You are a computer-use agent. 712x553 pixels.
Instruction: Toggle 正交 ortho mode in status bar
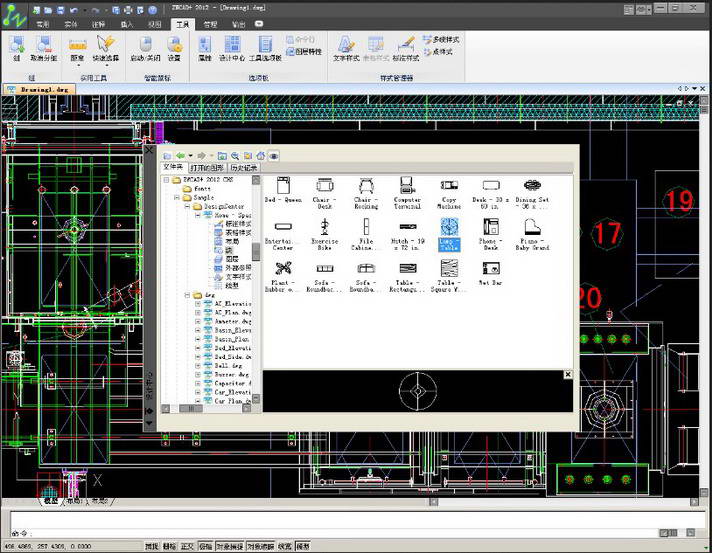186,547
